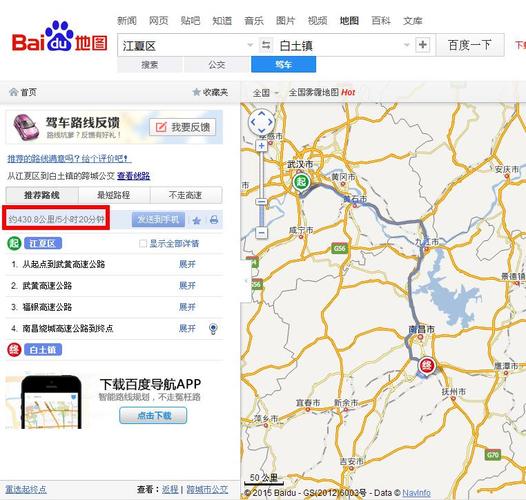526x500 pixels.
Task: Click the map zoom slider handle
Action: (262, 201)
